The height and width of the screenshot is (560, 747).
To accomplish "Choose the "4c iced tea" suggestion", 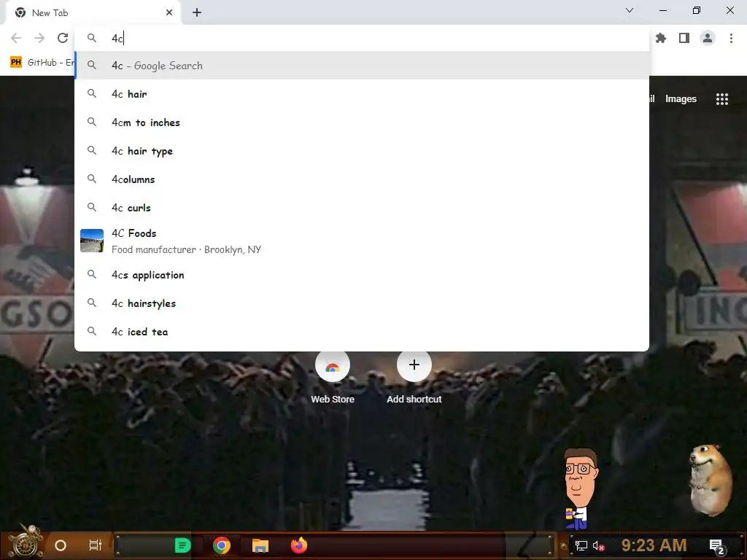I will [362, 332].
